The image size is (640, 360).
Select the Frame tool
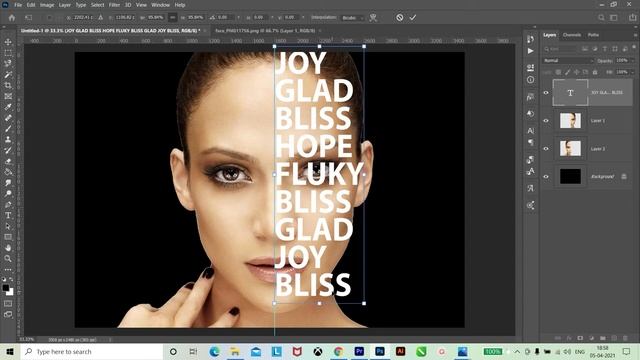(8, 96)
